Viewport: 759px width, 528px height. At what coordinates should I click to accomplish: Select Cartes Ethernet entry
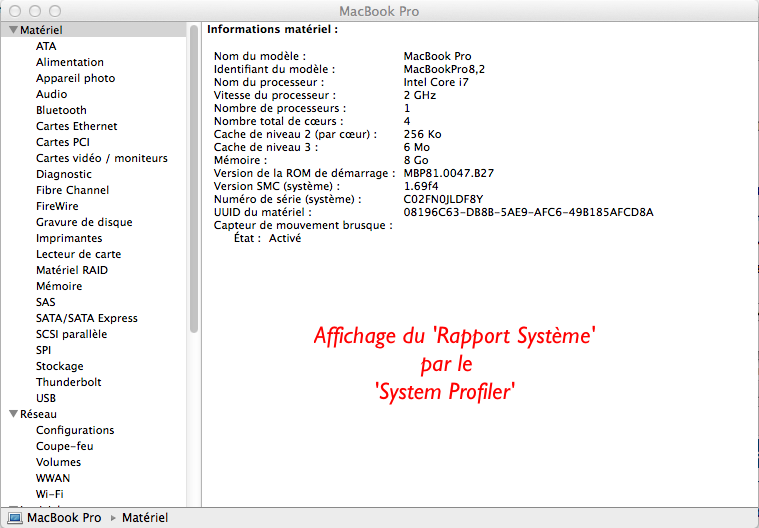pos(76,126)
